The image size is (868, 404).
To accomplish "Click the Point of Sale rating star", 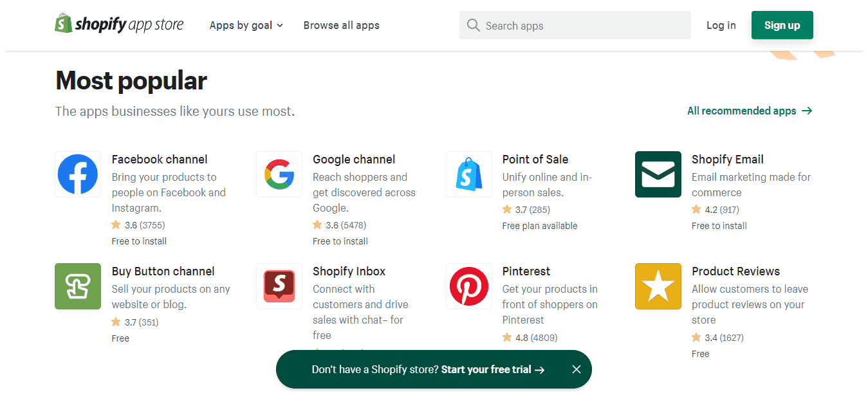I will pos(507,210).
